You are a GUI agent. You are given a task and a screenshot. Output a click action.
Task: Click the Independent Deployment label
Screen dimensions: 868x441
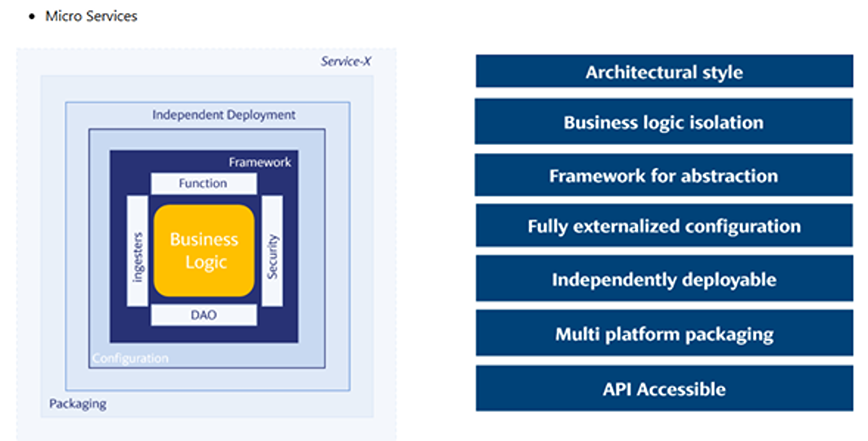[x=224, y=115]
